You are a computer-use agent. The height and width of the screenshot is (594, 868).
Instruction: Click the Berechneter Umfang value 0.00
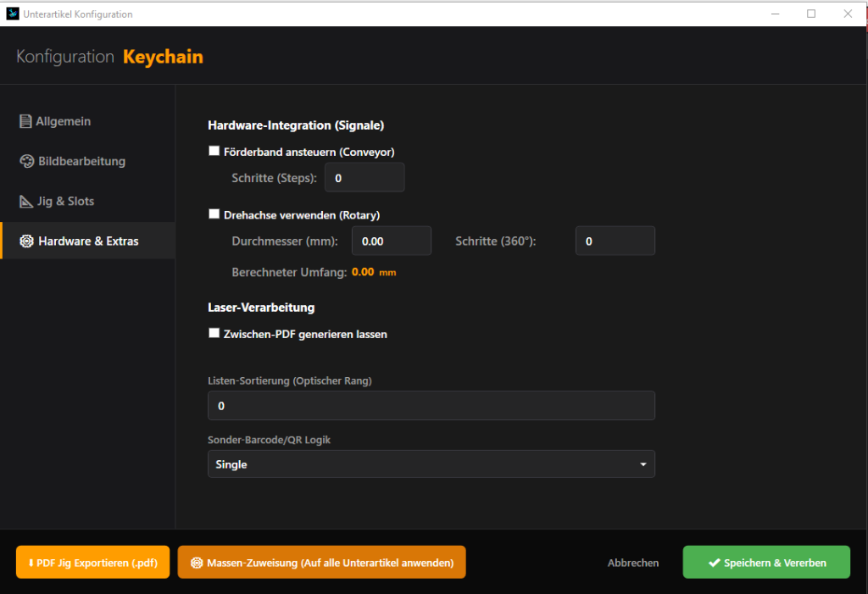(363, 272)
